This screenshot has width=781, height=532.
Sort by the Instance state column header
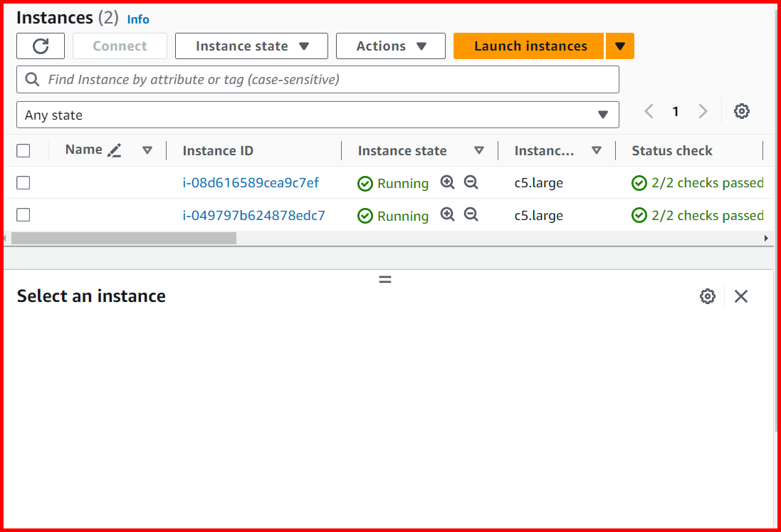point(402,150)
